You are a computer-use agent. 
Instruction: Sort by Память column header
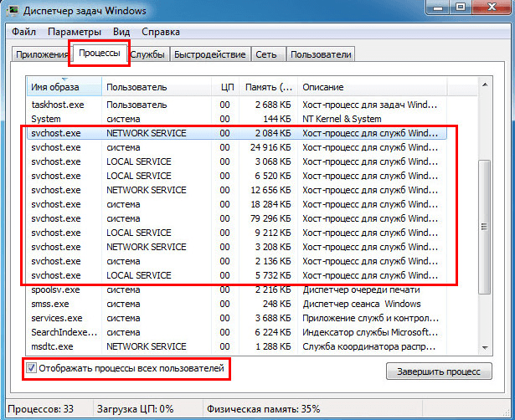pos(268,87)
